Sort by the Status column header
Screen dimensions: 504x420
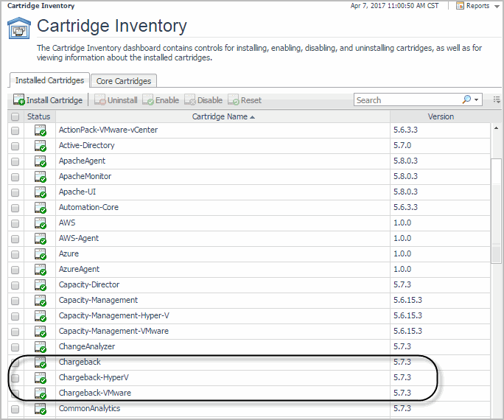(38, 116)
